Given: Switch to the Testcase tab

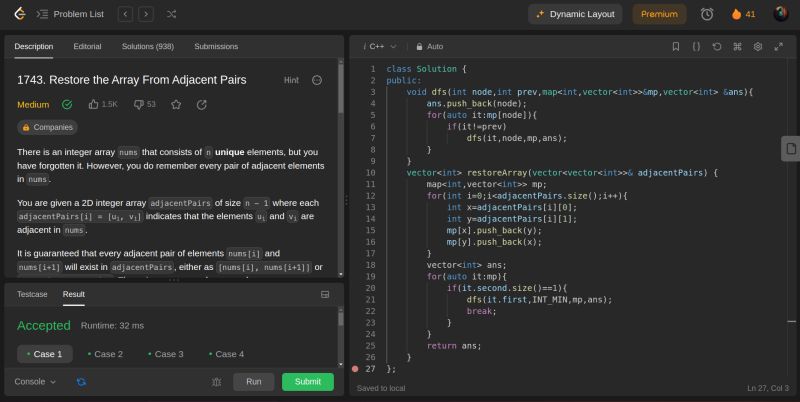Looking at the screenshot, I should [x=32, y=294].
